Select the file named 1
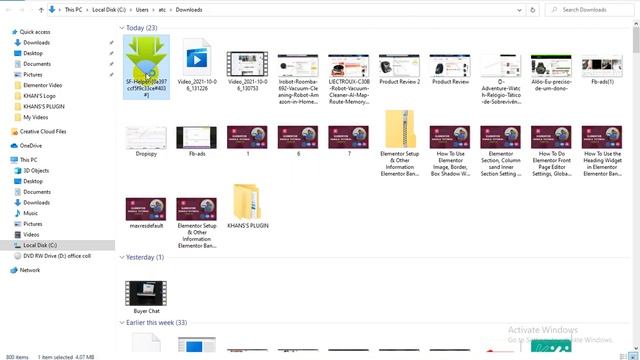This screenshot has width=640, height=360. coord(247,138)
